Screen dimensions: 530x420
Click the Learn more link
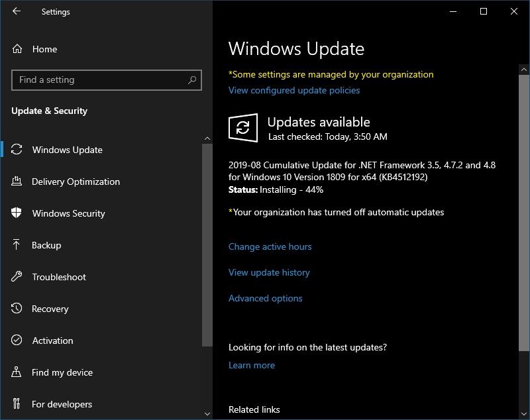(252, 365)
